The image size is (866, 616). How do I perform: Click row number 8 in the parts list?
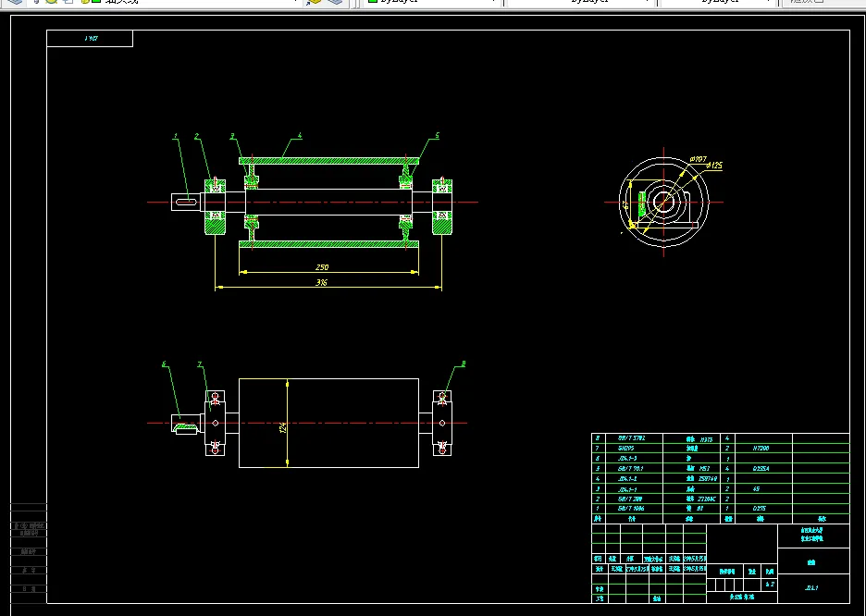(x=597, y=438)
